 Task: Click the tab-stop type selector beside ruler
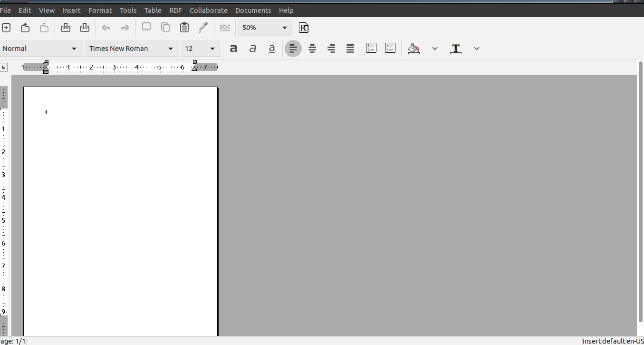[4, 67]
